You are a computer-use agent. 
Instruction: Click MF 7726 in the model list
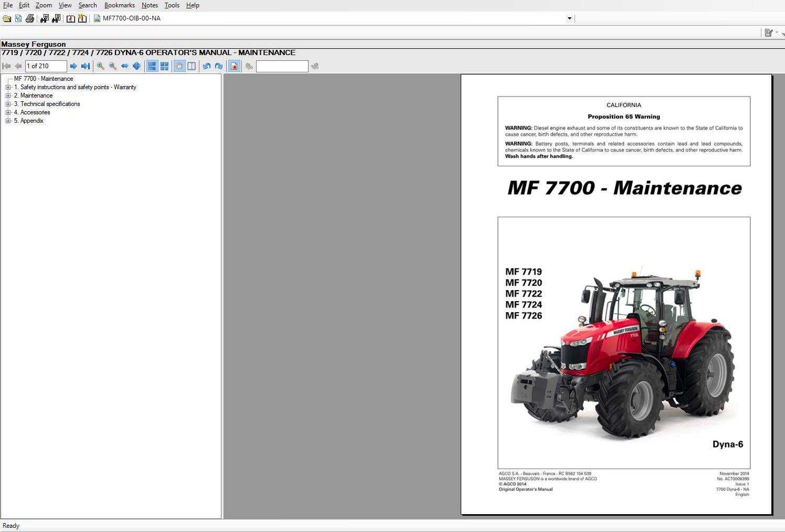click(524, 316)
